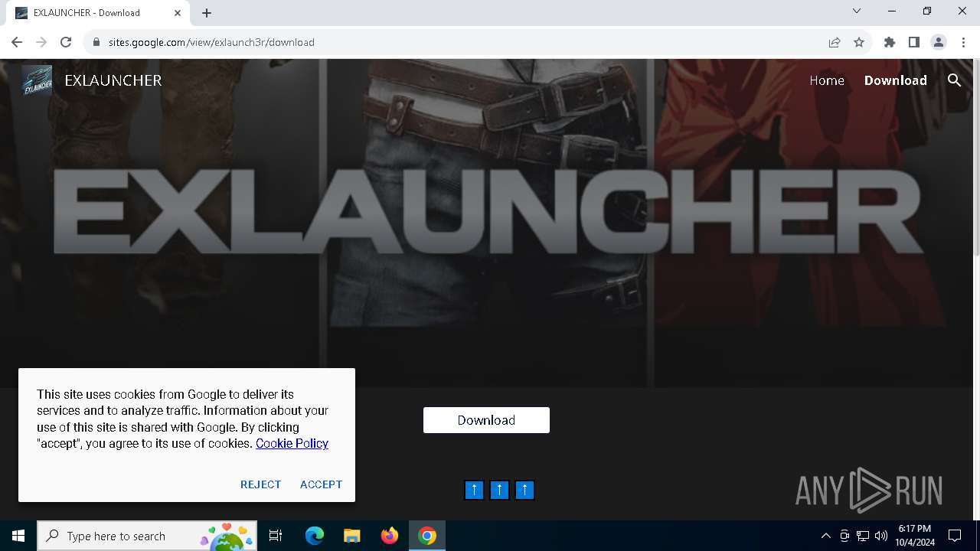View site info via the padlock icon
The height and width of the screenshot is (551, 980).
click(x=96, y=42)
